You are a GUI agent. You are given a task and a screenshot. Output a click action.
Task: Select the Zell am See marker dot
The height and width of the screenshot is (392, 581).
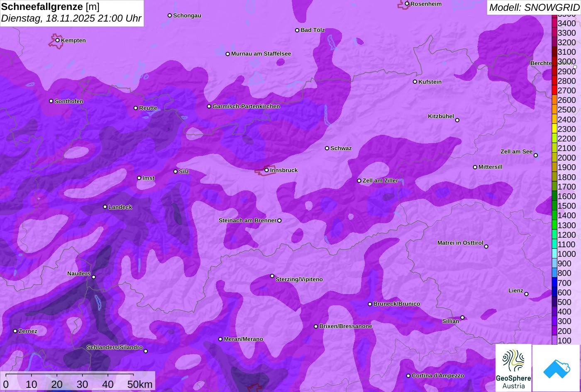point(536,156)
